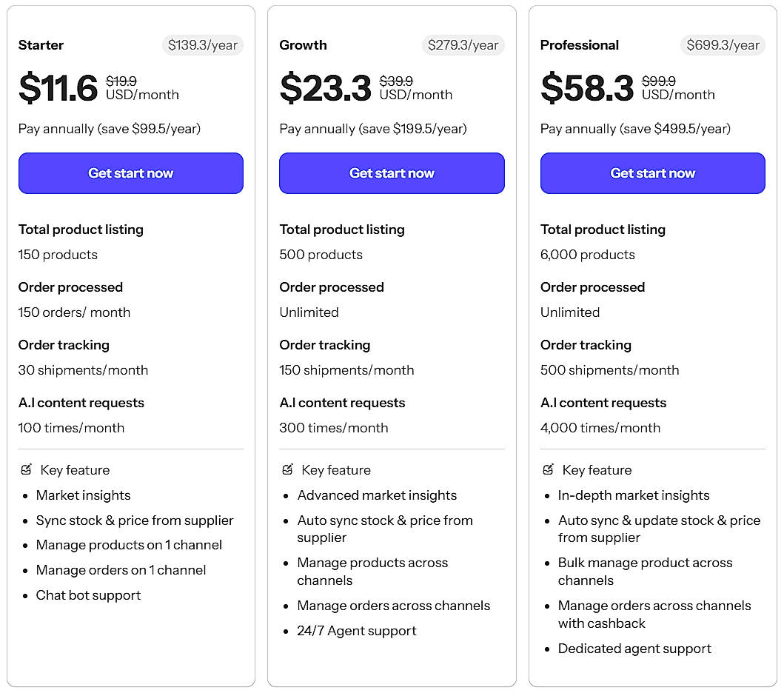Image resolution: width=784 pixels, height=693 pixels.
Task: Click the Professional plan Key feature icon
Action: (x=549, y=469)
